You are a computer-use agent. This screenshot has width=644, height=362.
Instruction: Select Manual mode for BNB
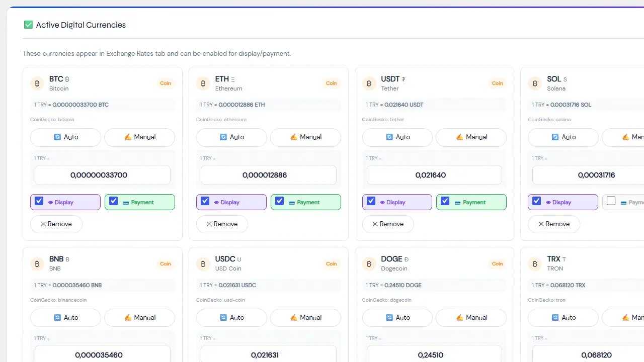tap(140, 318)
